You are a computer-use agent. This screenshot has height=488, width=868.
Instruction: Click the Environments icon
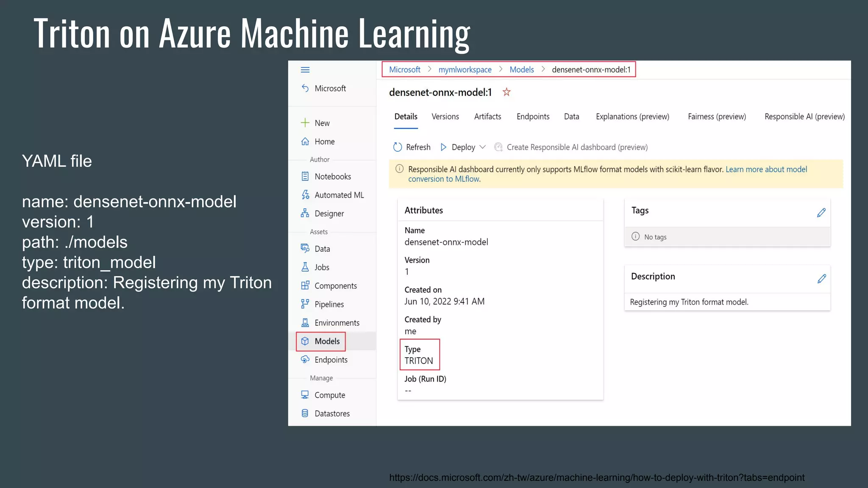pos(305,323)
